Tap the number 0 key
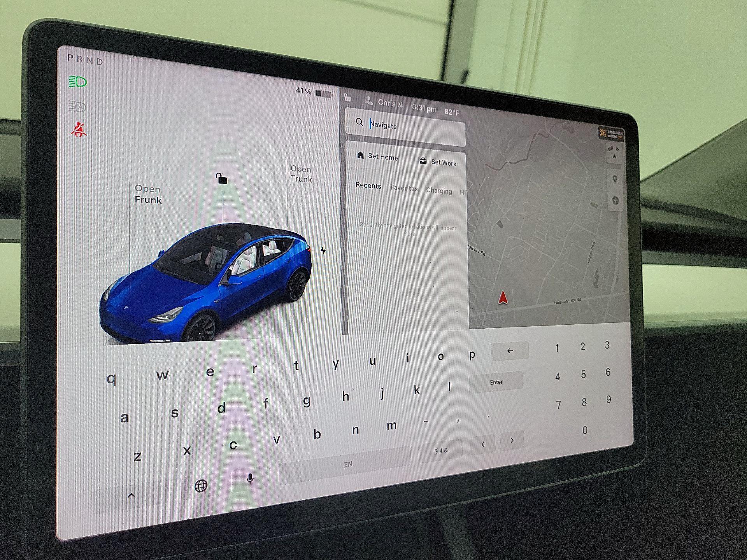The height and width of the screenshot is (560, 747). coord(585,430)
